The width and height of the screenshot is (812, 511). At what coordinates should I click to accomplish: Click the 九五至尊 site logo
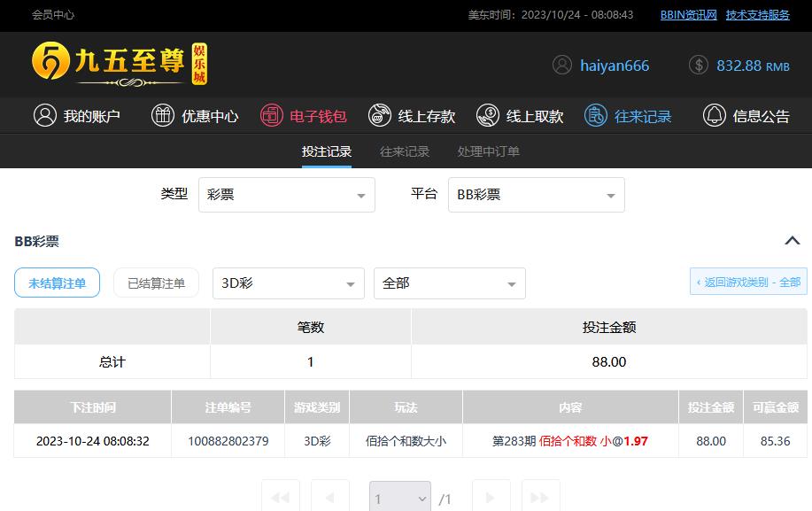pos(120,64)
